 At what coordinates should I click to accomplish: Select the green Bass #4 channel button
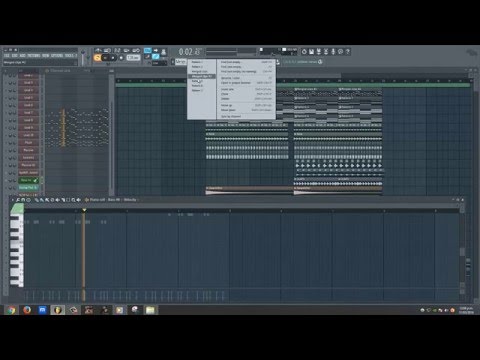tap(28, 180)
